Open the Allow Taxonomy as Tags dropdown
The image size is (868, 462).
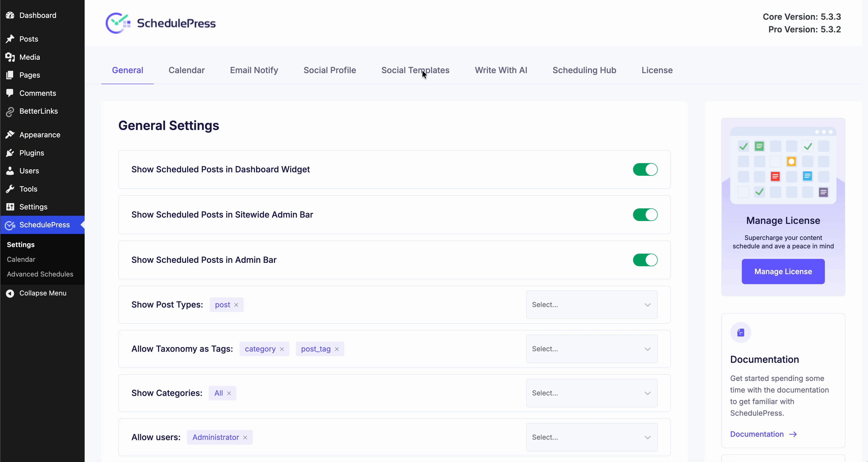pyautogui.click(x=592, y=349)
